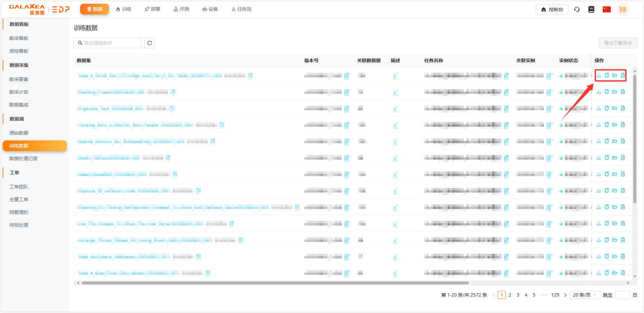Image resolution: width=644 pixels, height=313 pixels.
Task: Open the 20 条/页 page size dropdown
Action: [585, 295]
